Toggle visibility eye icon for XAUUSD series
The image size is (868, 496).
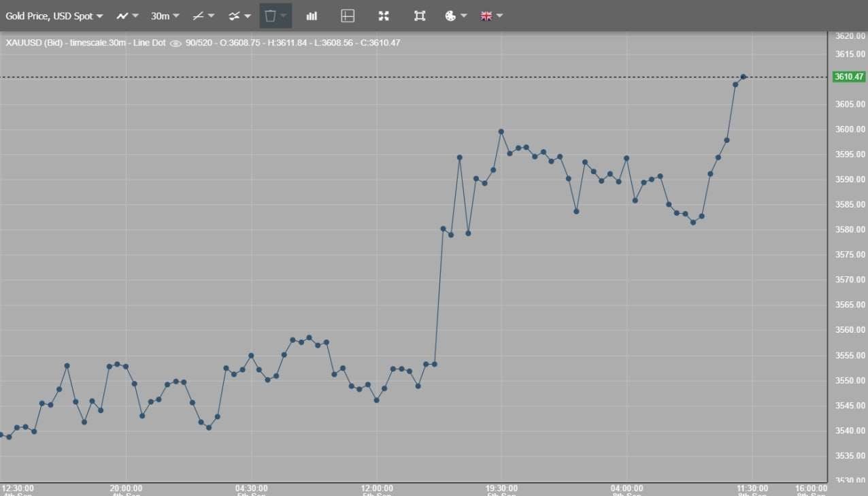tap(176, 43)
